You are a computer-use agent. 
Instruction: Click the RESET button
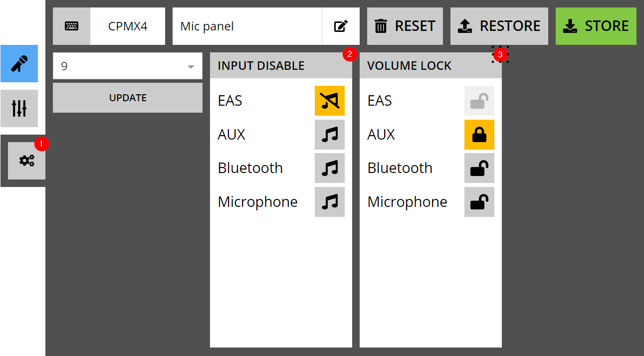coord(405,26)
